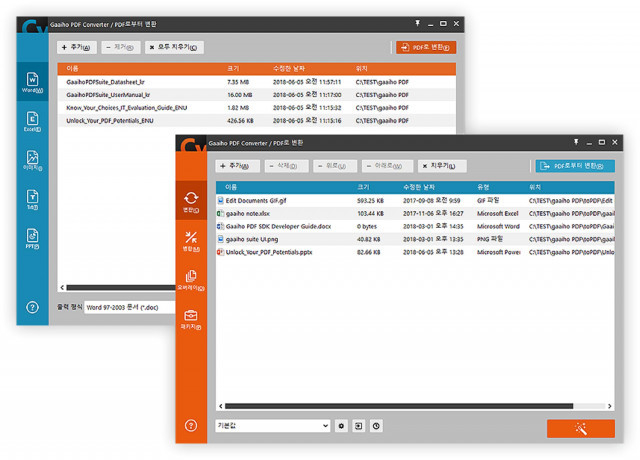Image resolution: width=640 pixels, height=460 pixels.
Task: Select Txt output in the back window sidebar
Action: (x=32, y=200)
